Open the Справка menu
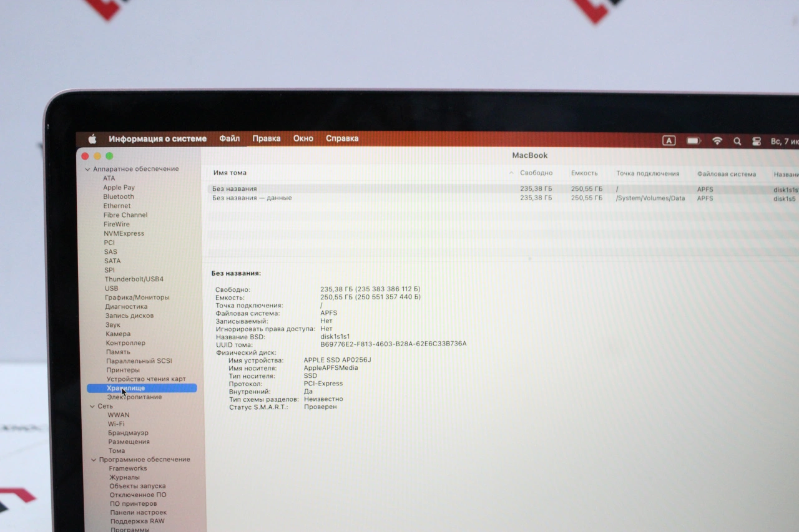 click(x=342, y=138)
